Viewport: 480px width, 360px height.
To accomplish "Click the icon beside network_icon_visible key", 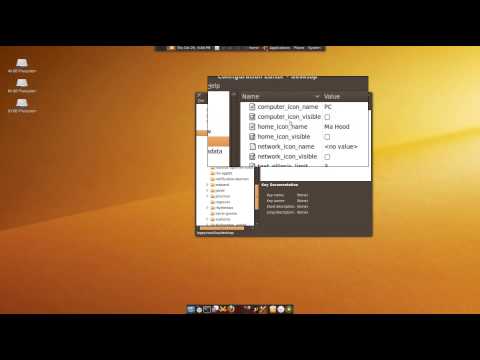I will tap(252, 156).
